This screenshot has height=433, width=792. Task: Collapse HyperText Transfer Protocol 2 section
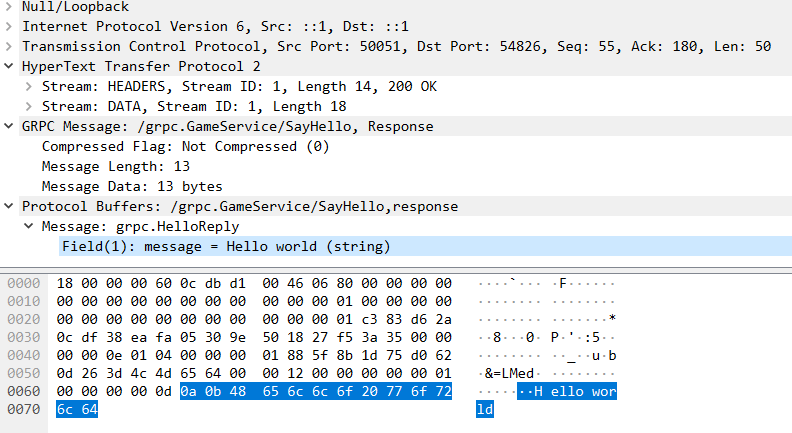coord(9,66)
